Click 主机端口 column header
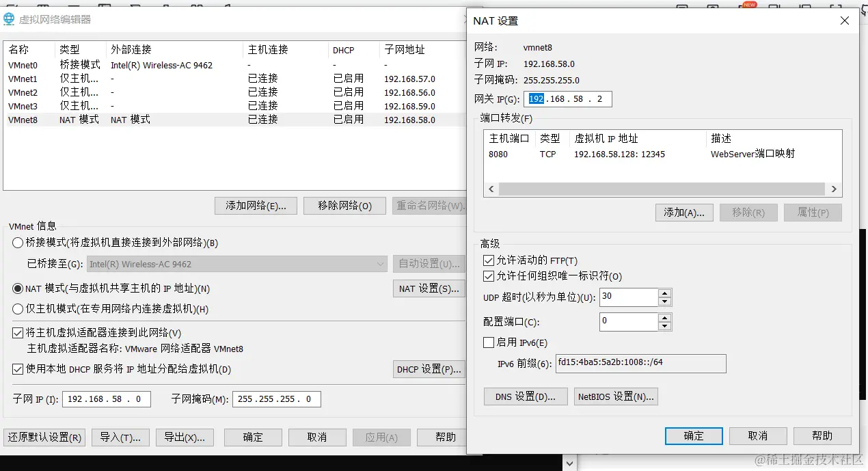This screenshot has width=868, height=471. click(x=510, y=138)
